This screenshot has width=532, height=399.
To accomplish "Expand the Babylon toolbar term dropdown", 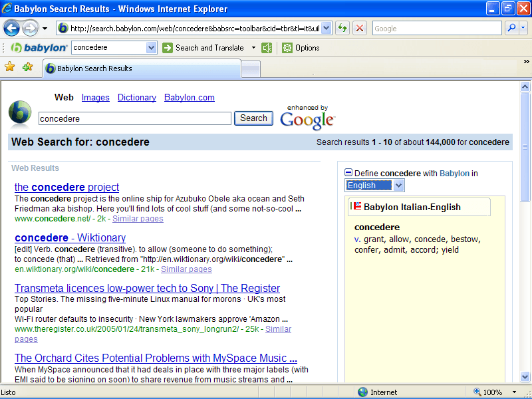I will 151,48.
